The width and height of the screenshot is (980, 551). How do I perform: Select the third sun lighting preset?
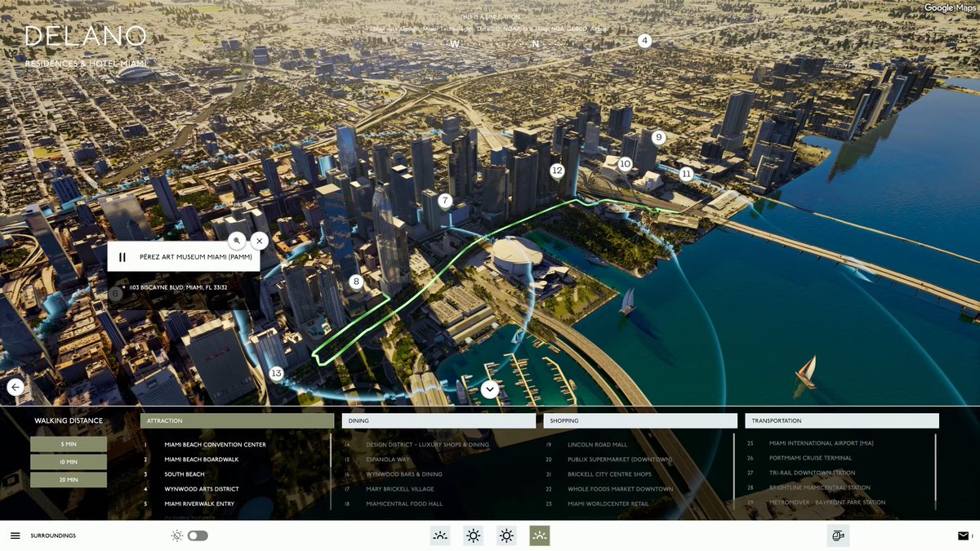coord(506,535)
